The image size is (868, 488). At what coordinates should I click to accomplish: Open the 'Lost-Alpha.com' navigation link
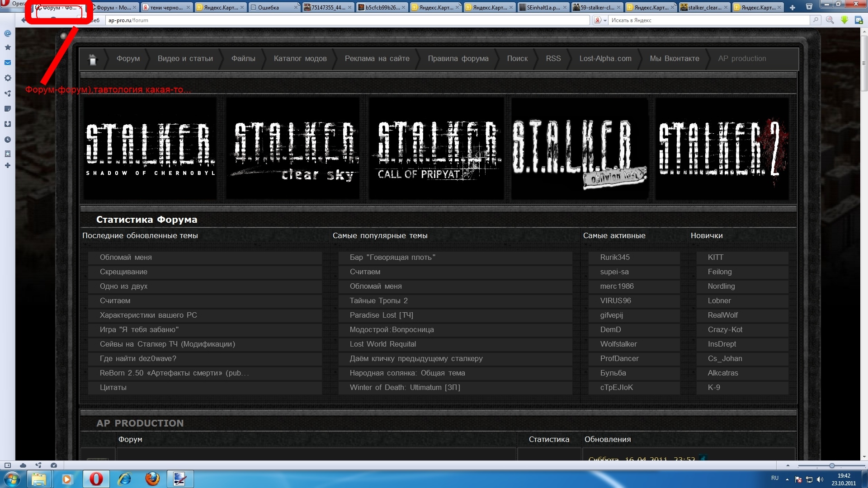tap(605, 59)
